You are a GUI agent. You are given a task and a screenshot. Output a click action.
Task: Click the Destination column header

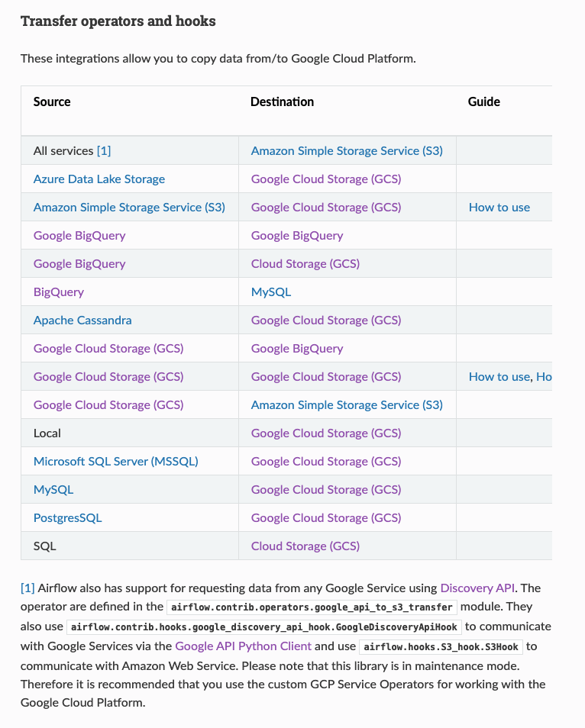point(282,101)
